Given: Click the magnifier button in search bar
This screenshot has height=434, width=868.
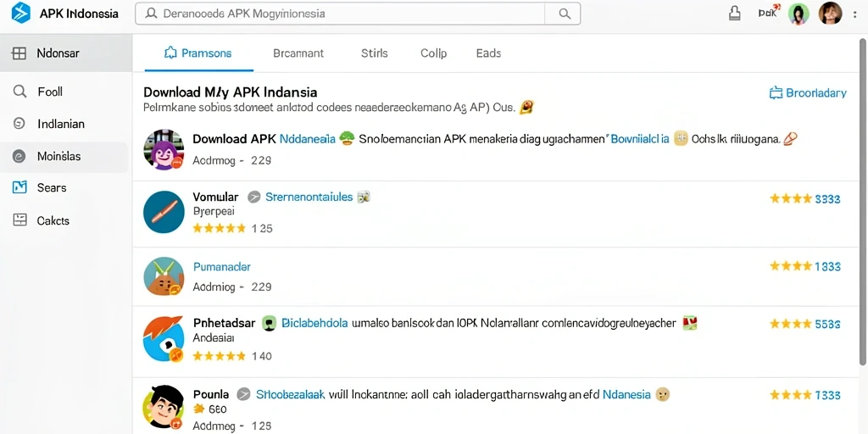Looking at the screenshot, I should coord(564,14).
